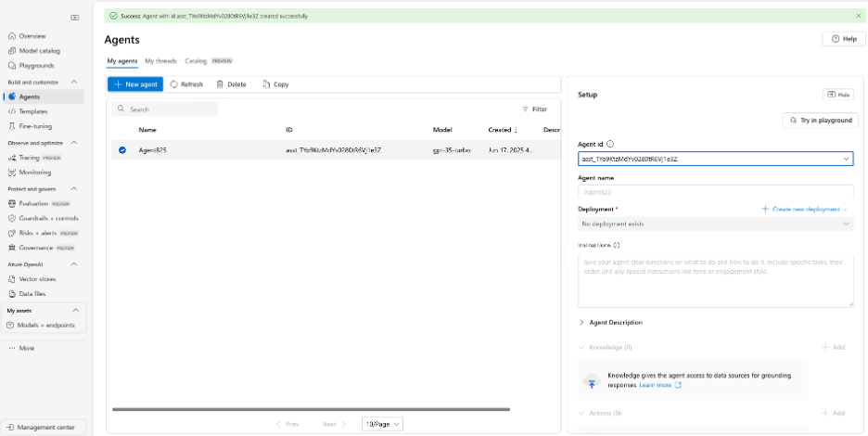Click Try in playground button
This screenshot has height=436, width=868.
tap(821, 121)
